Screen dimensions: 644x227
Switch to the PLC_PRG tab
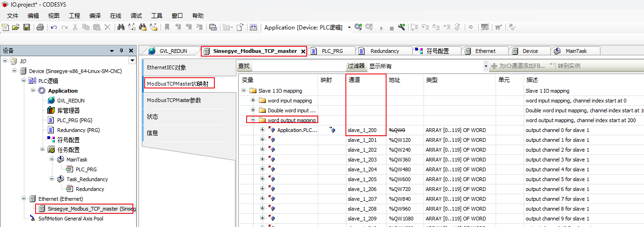[332, 51]
